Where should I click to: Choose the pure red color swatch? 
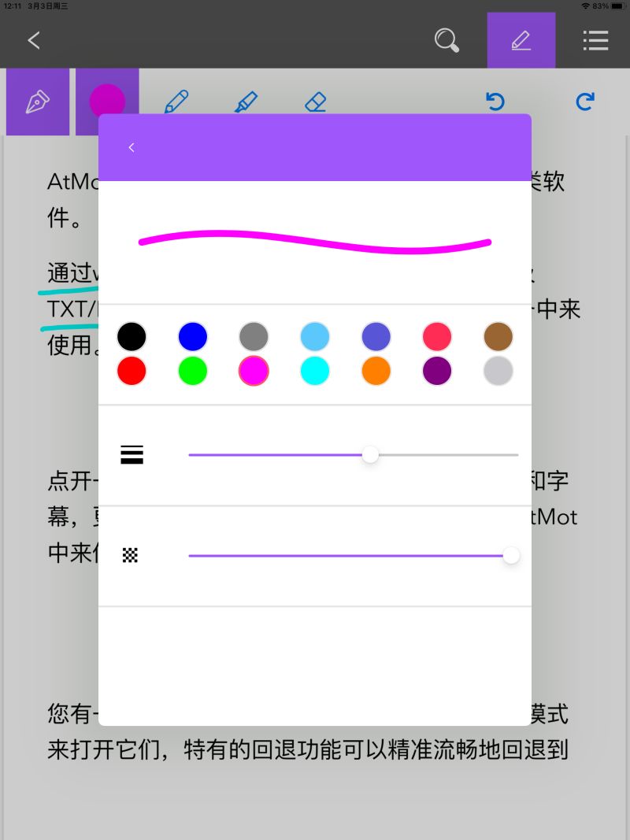coord(132,371)
